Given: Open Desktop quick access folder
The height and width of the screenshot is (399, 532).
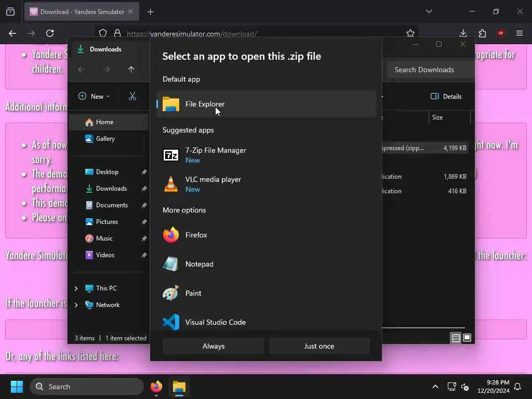Looking at the screenshot, I should coord(109,171).
